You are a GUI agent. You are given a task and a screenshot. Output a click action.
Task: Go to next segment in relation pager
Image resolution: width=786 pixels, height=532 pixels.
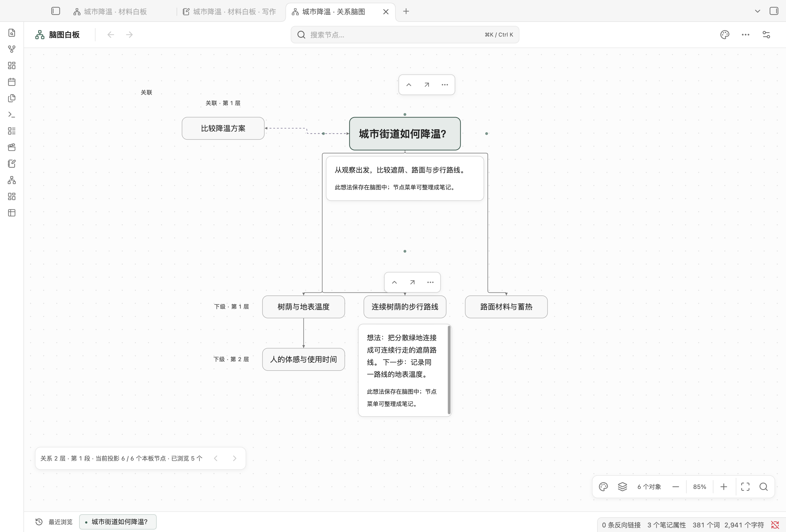pos(234,458)
